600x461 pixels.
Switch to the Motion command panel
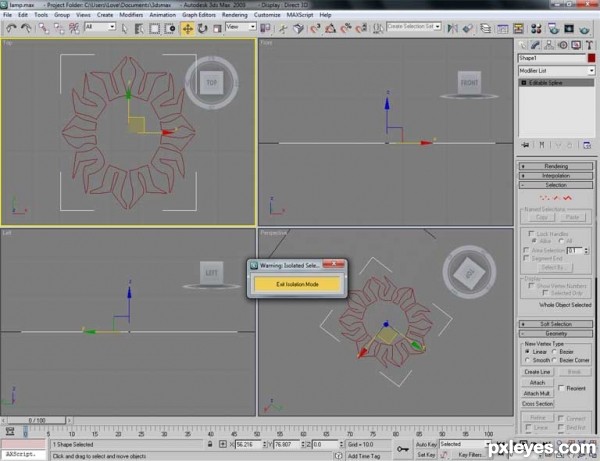(x=562, y=45)
